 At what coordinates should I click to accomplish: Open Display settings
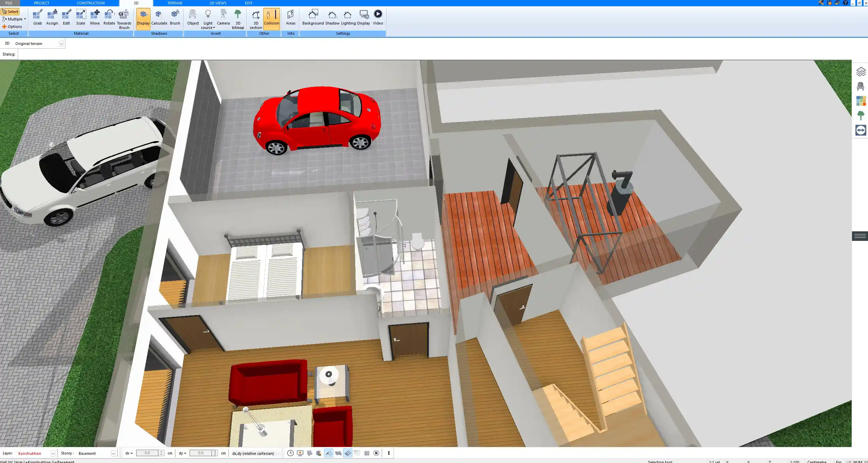pyautogui.click(x=363, y=17)
